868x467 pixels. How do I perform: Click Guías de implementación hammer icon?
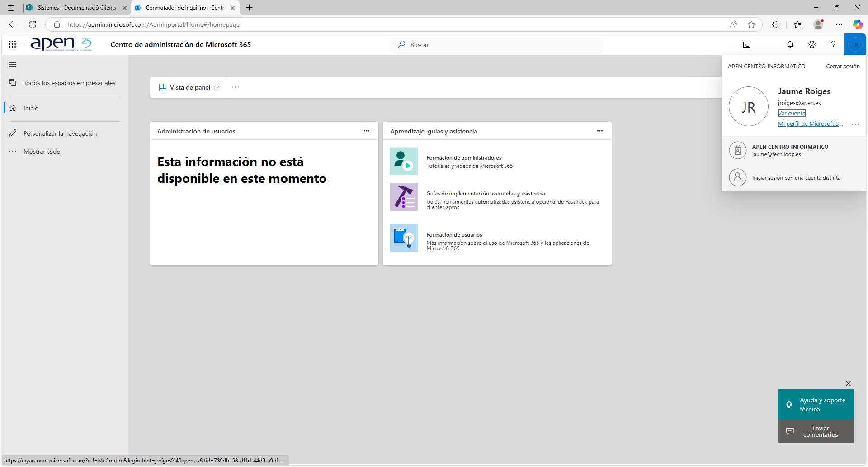click(404, 197)
